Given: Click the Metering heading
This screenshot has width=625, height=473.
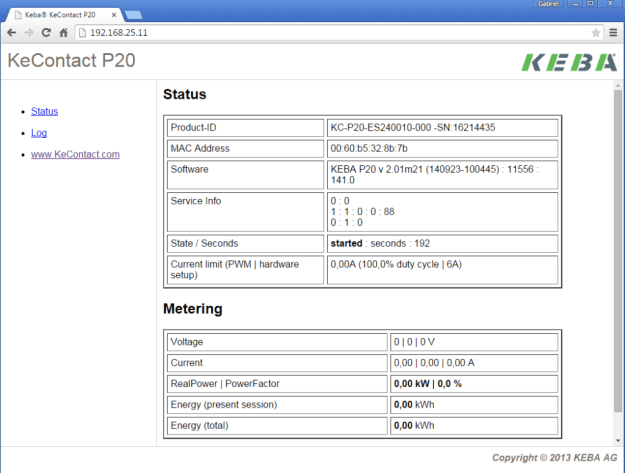Looking at the screenshot, I should 193,309.
